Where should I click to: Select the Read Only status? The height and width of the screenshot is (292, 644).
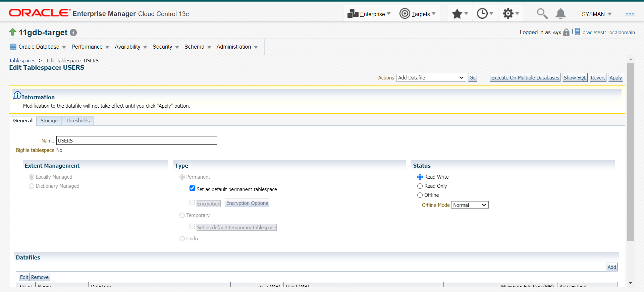point(420,186)
